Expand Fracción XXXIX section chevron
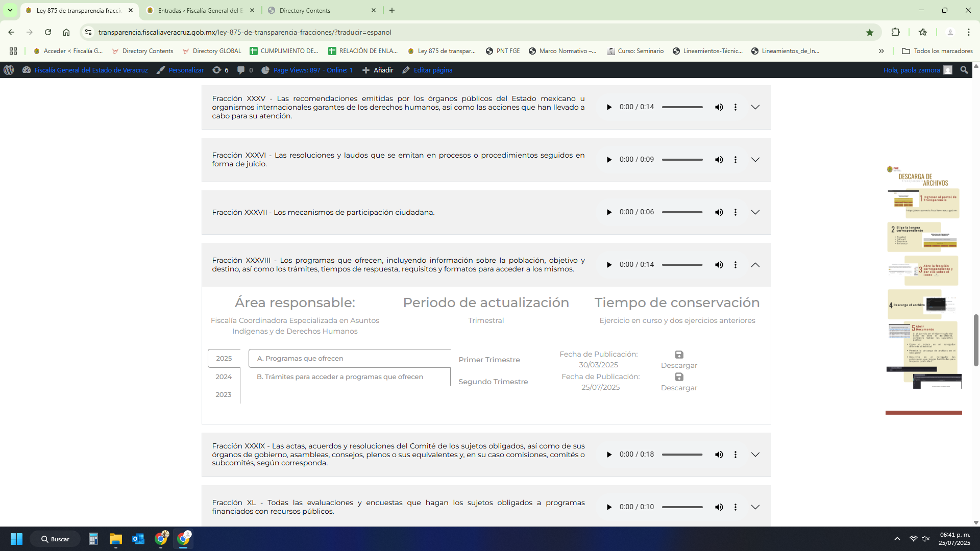This screenshot has width=980, height=551. tap(755, 455)
